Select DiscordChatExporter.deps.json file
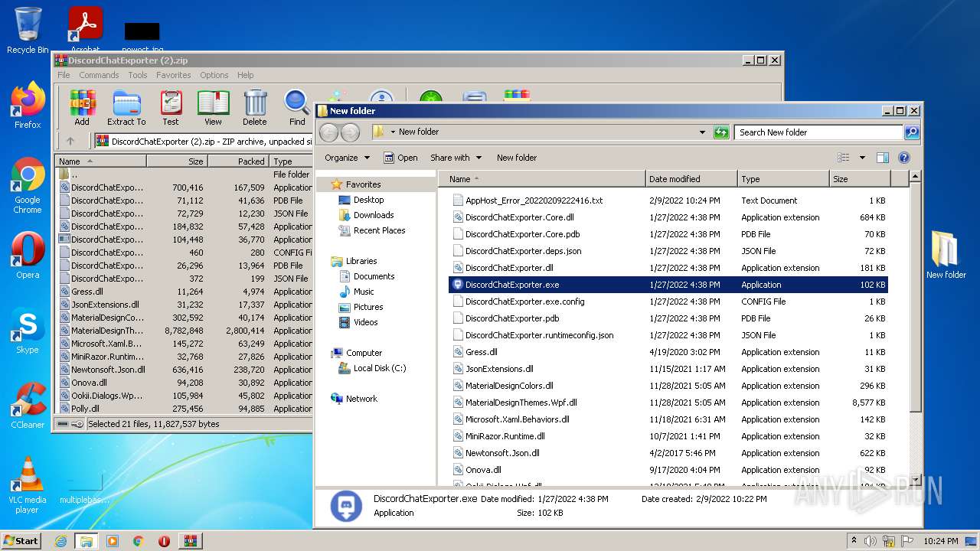 point(668,251)
